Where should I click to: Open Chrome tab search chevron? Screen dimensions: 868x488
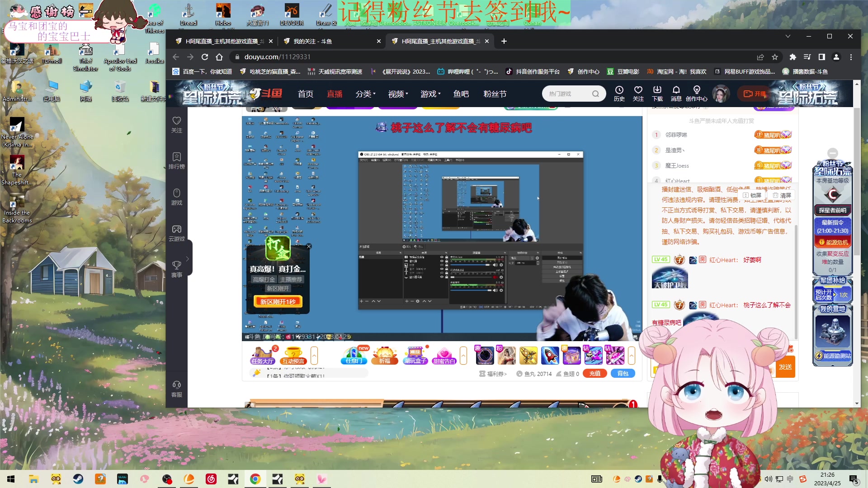pyautogui.click(x=788, y=36)
